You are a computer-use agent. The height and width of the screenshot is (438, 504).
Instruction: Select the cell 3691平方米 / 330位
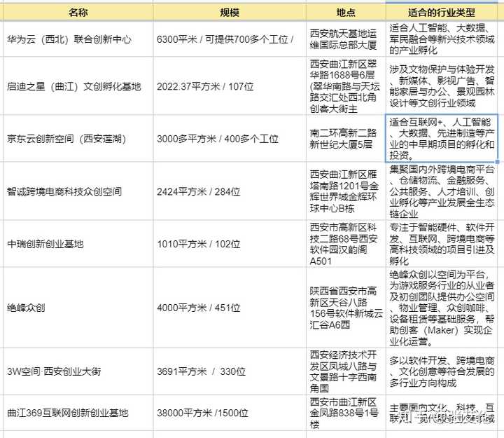[230, 371]
